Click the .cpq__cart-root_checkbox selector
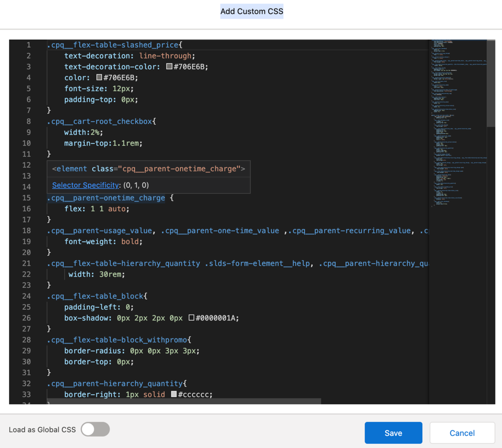 (x=99, y=122)
